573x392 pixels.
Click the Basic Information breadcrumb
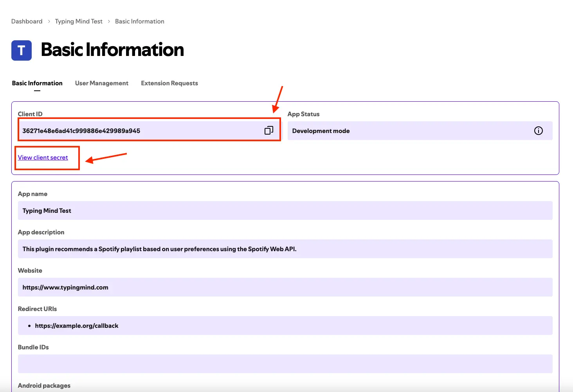tap(140, 22)
